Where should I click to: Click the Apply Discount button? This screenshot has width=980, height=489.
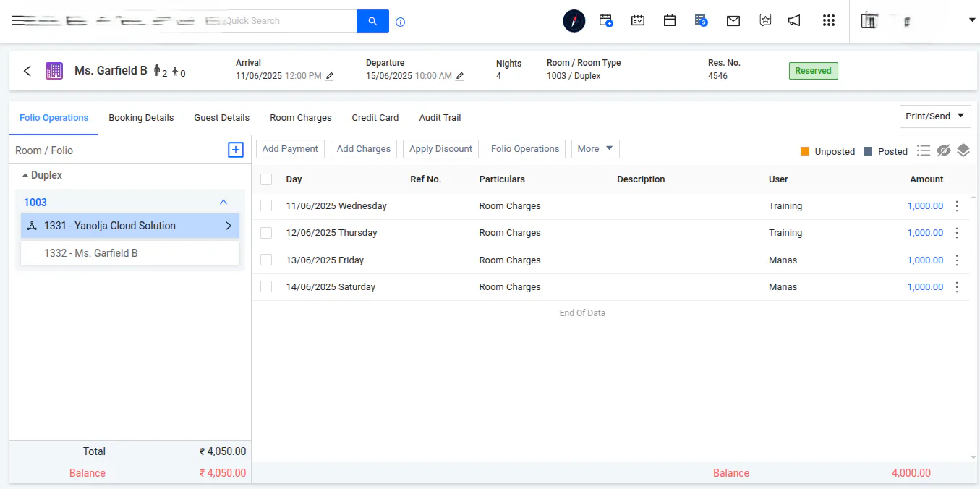tap(440, 149)
